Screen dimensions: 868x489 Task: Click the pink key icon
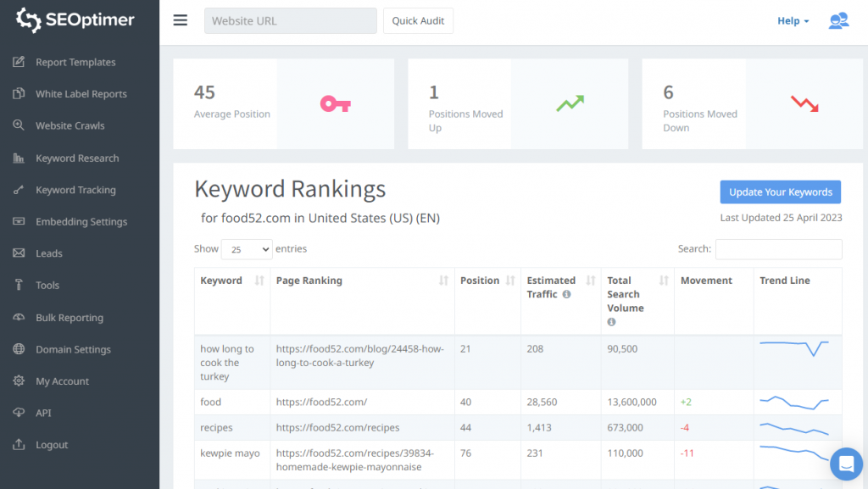click(x=335, y=104)
